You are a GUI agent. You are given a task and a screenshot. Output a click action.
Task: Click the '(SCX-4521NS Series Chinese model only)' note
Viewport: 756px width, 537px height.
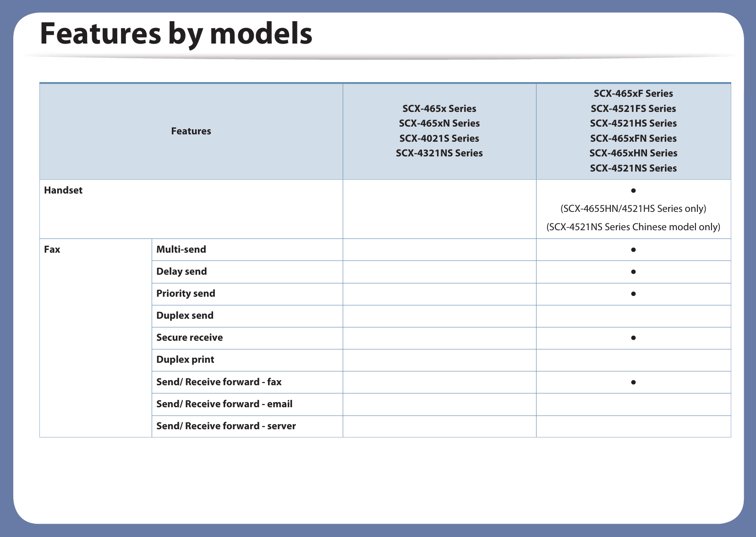point(633,227)
